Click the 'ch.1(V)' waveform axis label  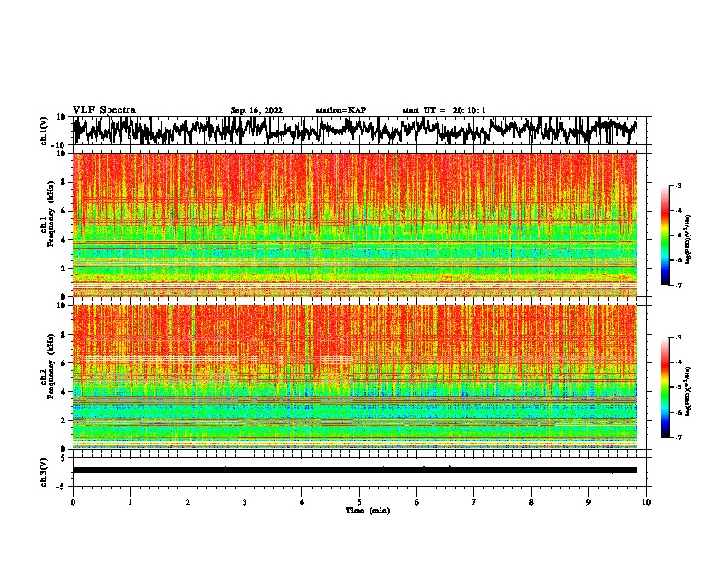click(x=44, y=131)
